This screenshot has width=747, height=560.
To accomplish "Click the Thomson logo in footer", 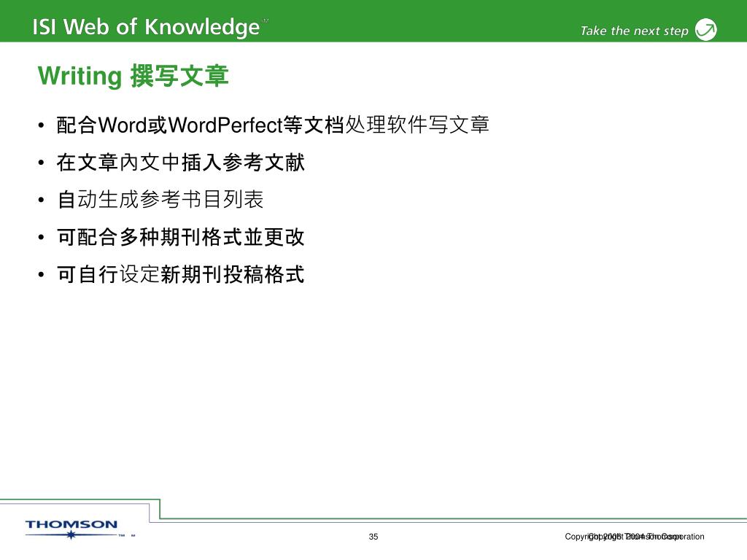I will (71, 529).
